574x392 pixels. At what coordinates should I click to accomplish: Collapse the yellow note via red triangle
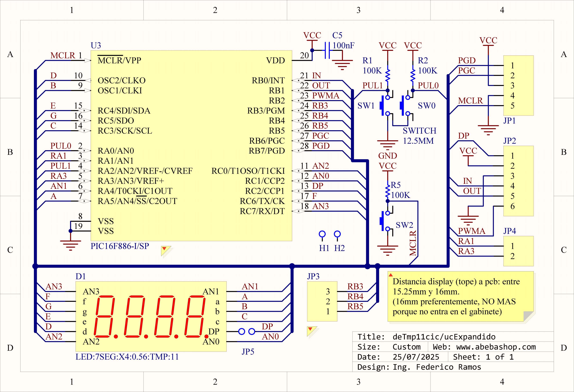click(x=390, y=275)
